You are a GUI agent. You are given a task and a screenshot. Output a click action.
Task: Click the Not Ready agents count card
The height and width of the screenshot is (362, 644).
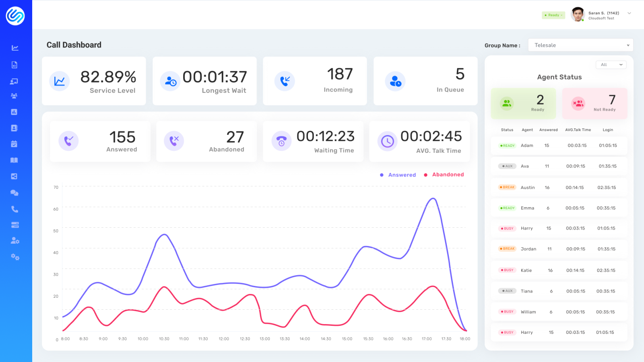[594, 103]
